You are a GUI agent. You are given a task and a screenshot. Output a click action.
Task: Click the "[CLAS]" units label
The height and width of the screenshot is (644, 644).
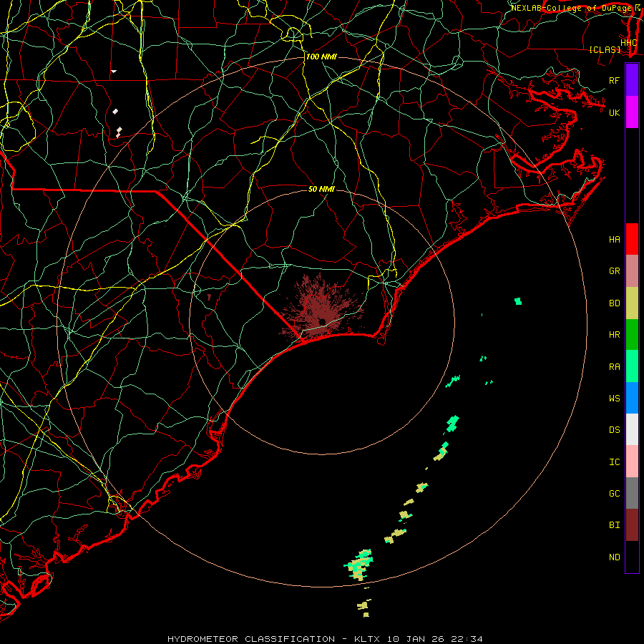pos(605,50)
